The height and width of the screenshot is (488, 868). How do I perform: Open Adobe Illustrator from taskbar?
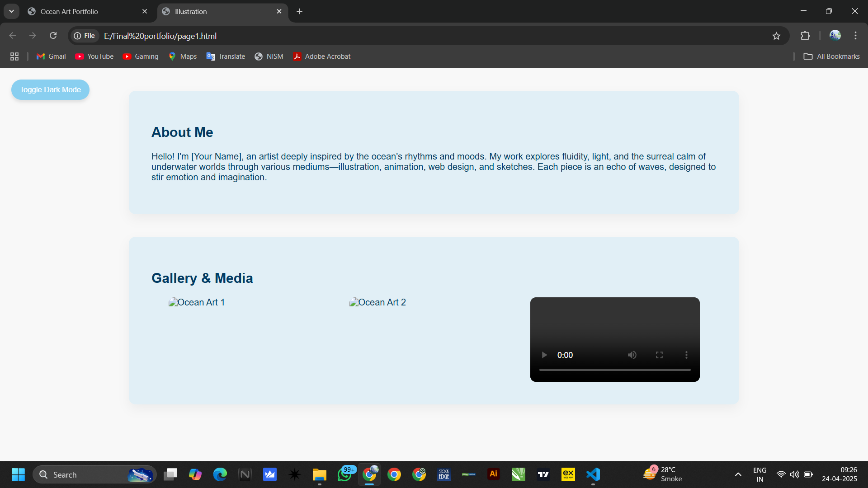coord(494,474)
